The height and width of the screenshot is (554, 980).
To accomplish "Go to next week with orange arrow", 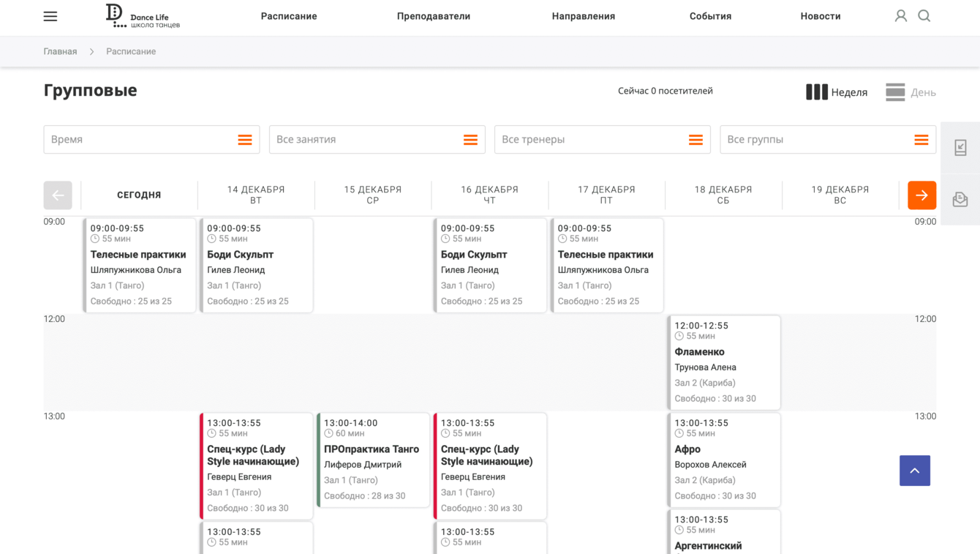I will coord(921,195).
